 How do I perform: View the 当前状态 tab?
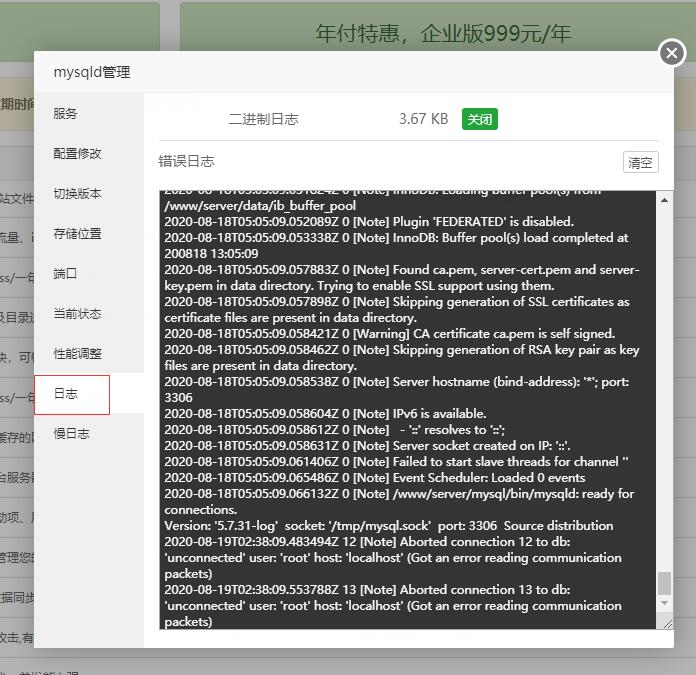[x=77, y=314]
